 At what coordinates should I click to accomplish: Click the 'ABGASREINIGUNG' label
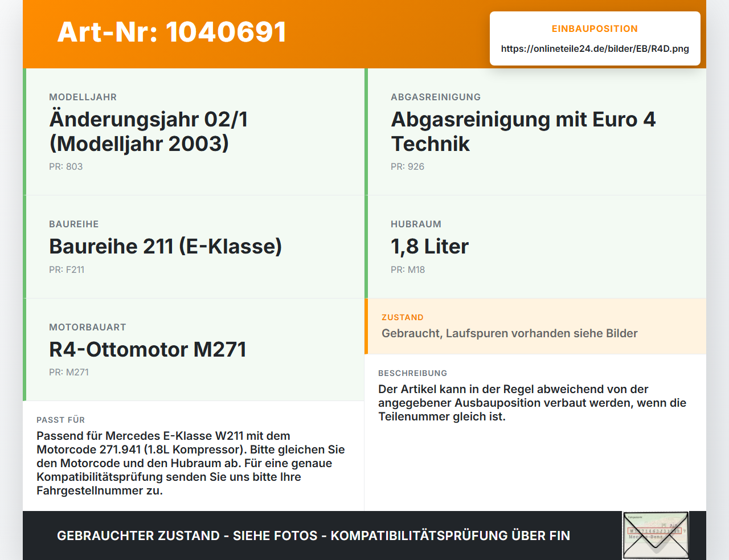pyautogui.click(x=436, y=97)
